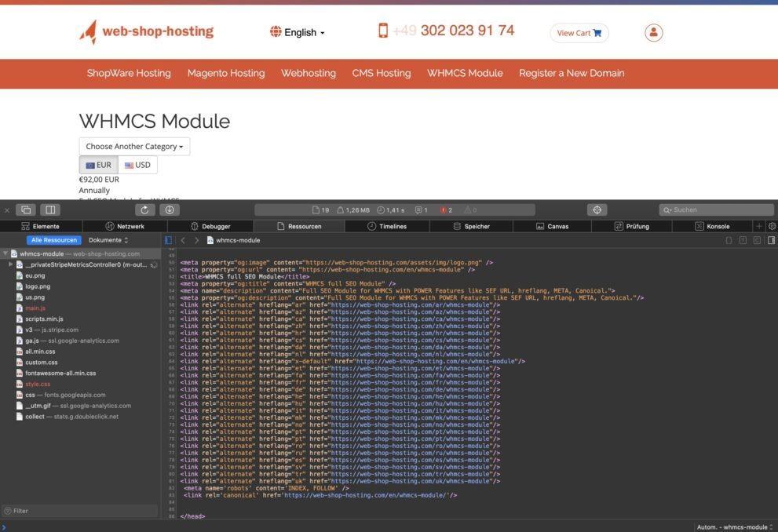This screenshot has width=778, height=532.
Task: Open Magento Hosting menu item
Action: [226, 74]
